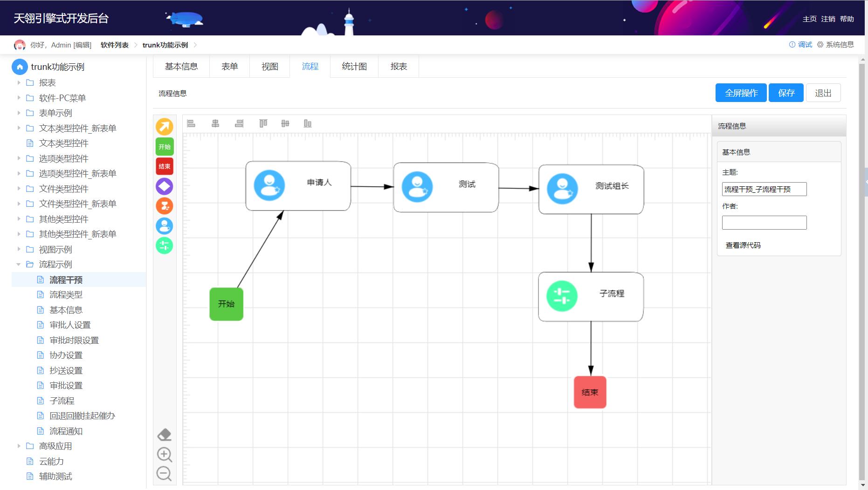Expand the 报表 folder in tree

pyautogui.click(x=19, y=82)
